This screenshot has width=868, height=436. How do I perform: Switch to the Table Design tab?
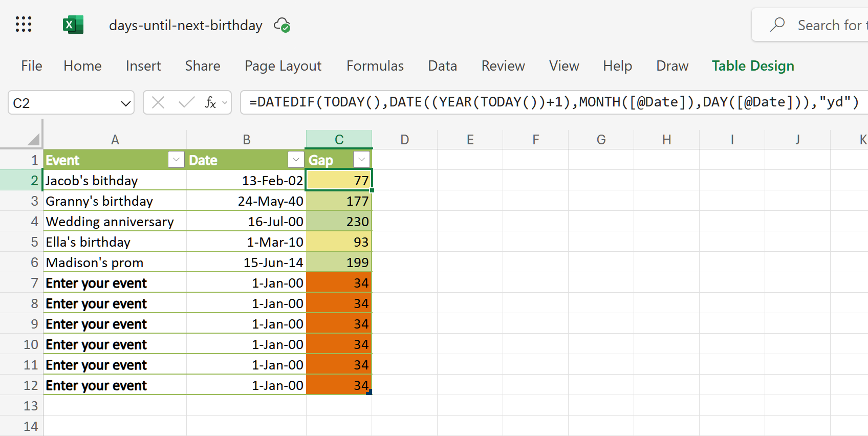[x=752, y=66]
